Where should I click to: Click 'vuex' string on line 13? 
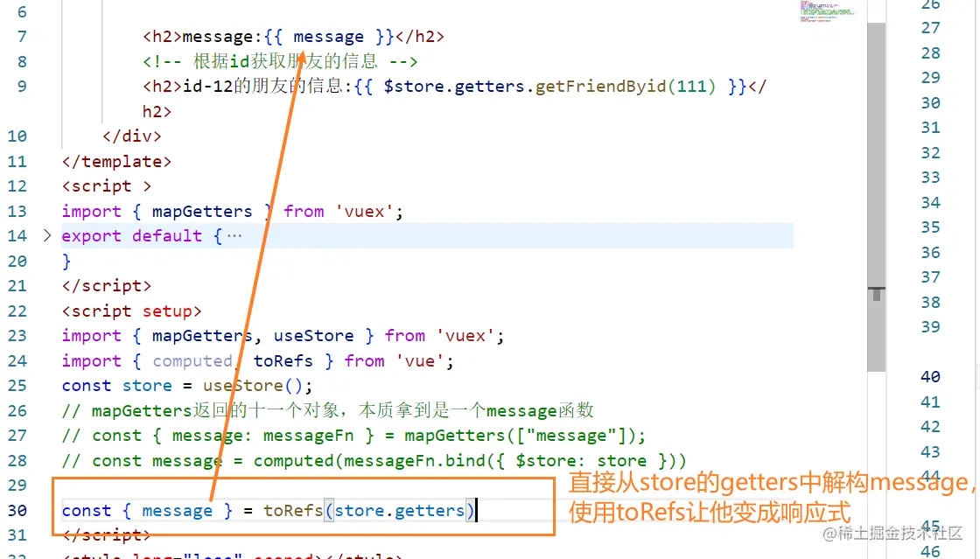coord(366,212)
